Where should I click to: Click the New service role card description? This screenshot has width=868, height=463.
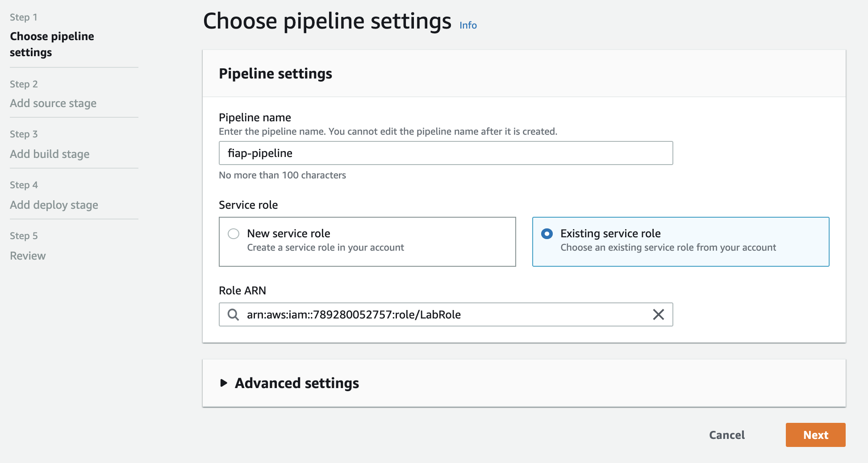tap(325, 248)
